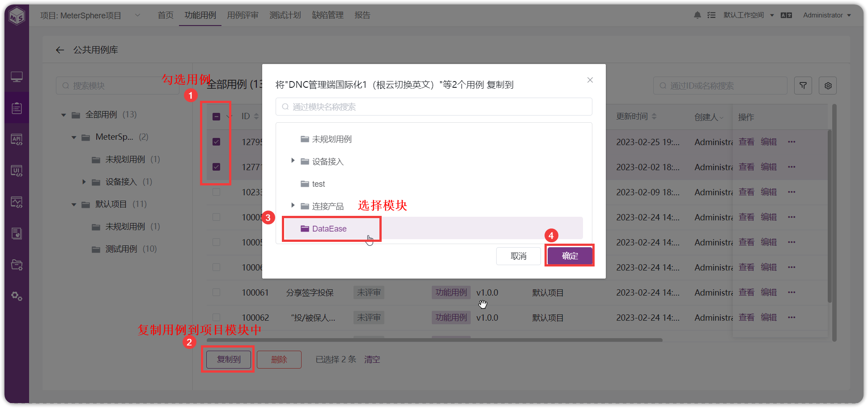Open the test tracking clipboard sidebar icon
This screenshot has height=408, width=868.
(x=17, y=108)
